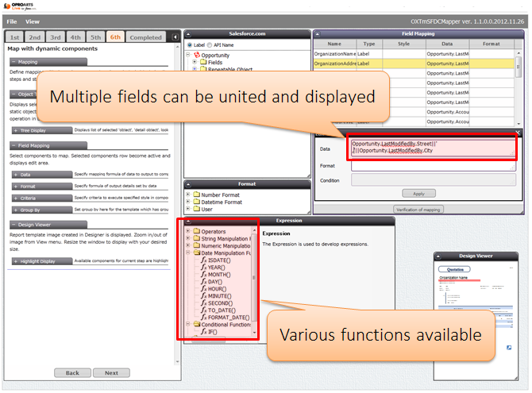
Task: Sort by the Type column header
Action: pyautogui.click(x=369, y=44)
